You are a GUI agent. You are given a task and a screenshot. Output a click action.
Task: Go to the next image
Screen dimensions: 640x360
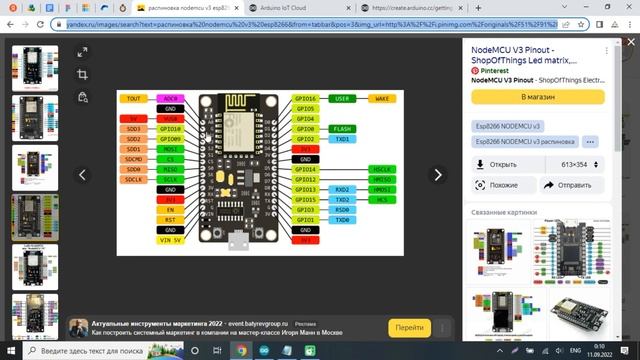tap(438, 175)
